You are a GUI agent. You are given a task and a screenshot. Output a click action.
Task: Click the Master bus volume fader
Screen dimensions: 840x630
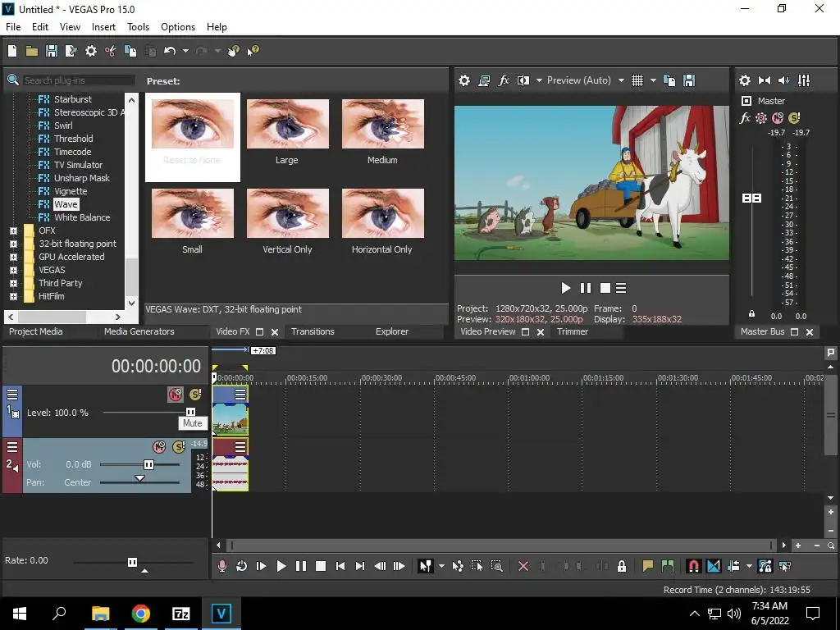(x=751, y=199)
